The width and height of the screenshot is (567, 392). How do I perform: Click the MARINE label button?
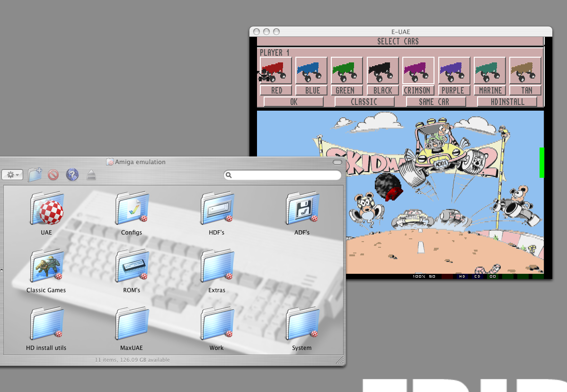click(490, 90)
